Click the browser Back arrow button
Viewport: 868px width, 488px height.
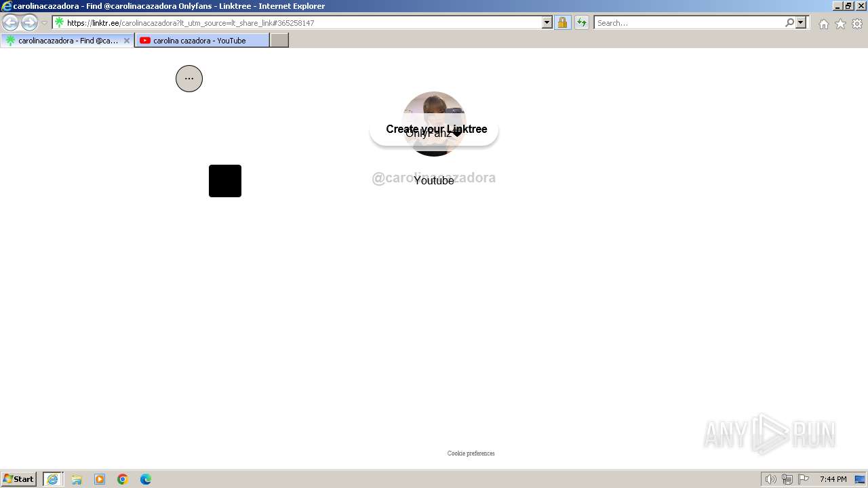point(11,22)
